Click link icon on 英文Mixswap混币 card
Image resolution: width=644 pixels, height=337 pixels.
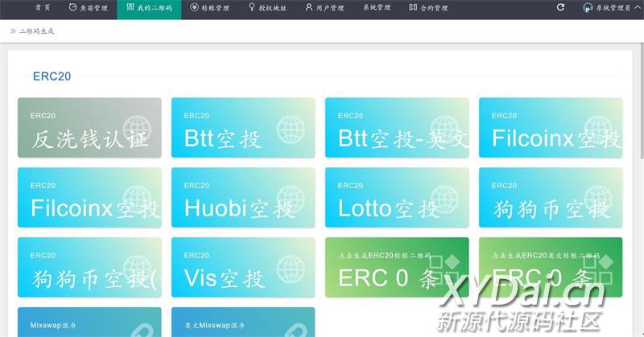coord(291,328)
